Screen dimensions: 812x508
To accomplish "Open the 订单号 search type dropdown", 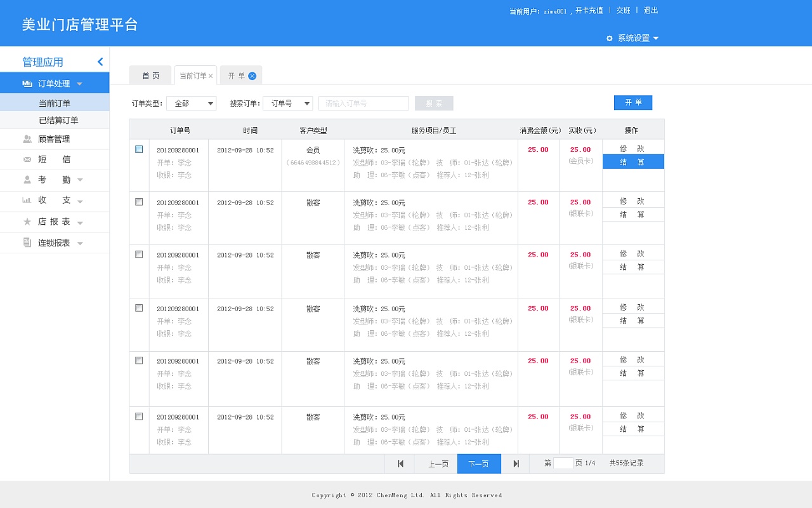I will 287,103.
